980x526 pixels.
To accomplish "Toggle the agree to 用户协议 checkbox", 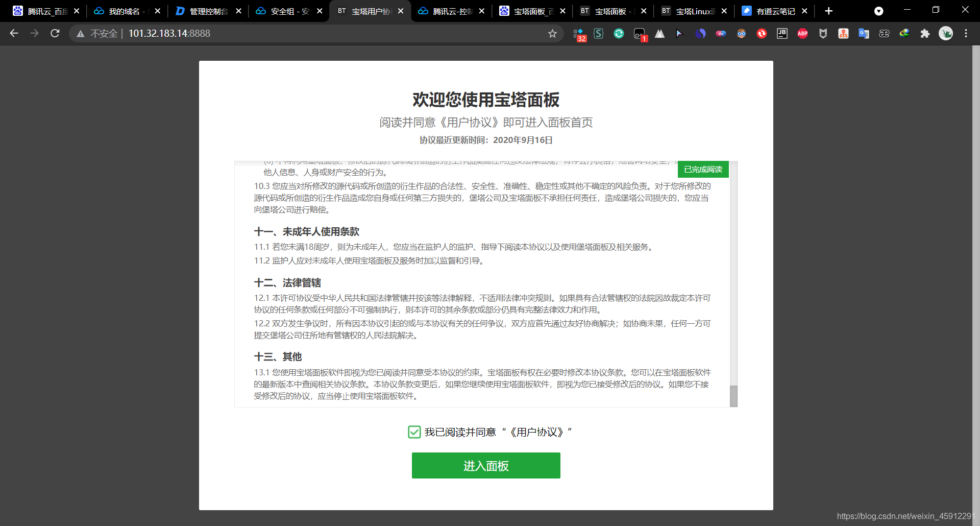I will pos(414,432).
